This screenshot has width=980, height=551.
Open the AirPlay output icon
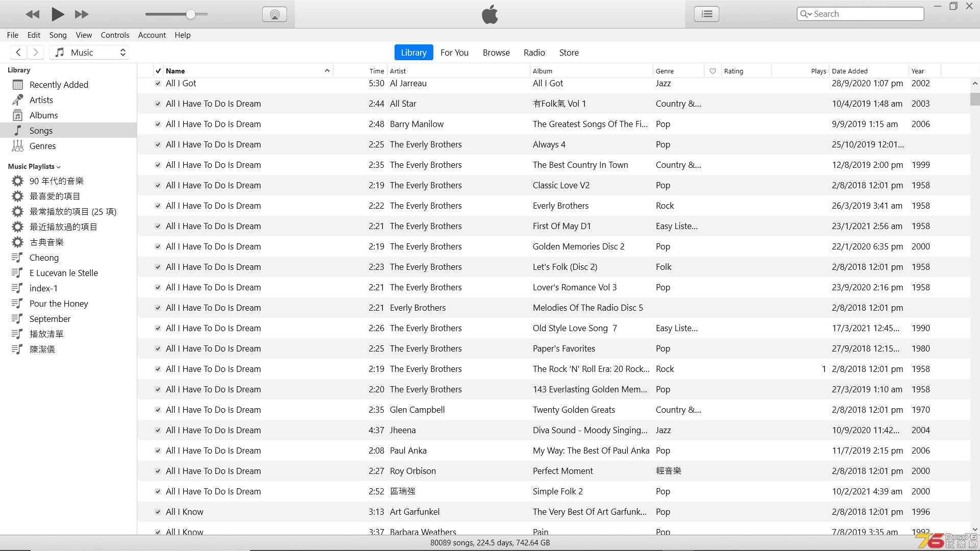(275, 14)
